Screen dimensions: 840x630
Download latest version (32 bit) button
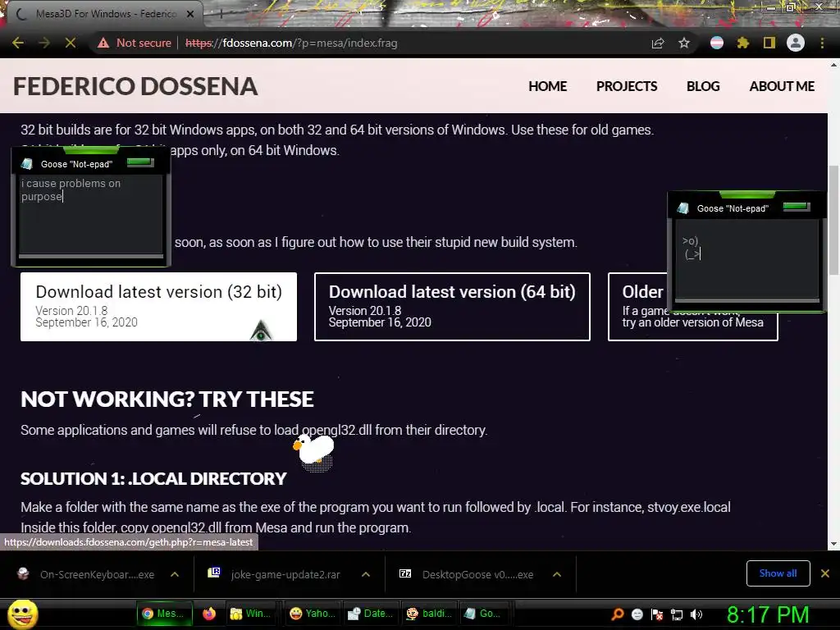tap(158, 307)
